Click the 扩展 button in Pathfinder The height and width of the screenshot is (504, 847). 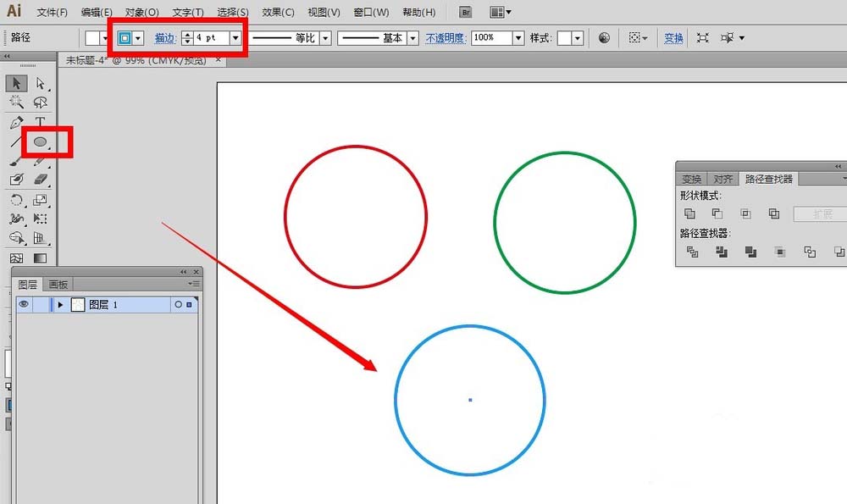(822, 214)
